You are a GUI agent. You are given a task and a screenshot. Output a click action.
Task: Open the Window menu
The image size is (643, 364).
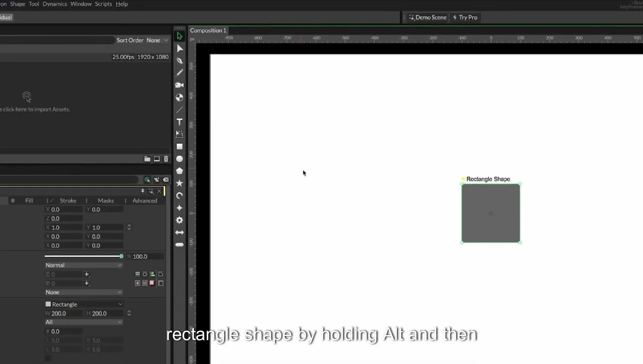click(x=81, y=4)
